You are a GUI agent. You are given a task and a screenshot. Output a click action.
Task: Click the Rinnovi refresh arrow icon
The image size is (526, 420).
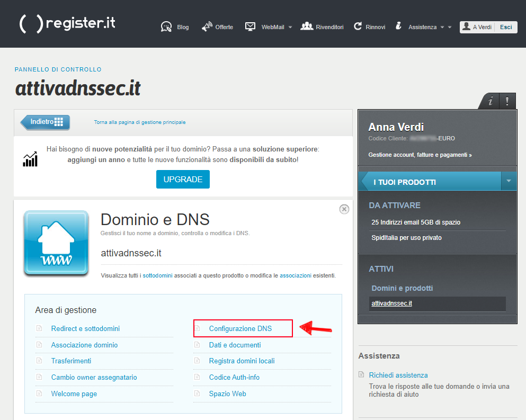tap(358, 26)
